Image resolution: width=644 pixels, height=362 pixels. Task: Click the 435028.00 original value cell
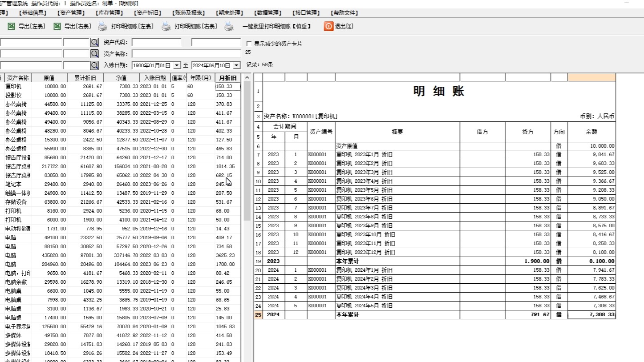pos(49,255)
